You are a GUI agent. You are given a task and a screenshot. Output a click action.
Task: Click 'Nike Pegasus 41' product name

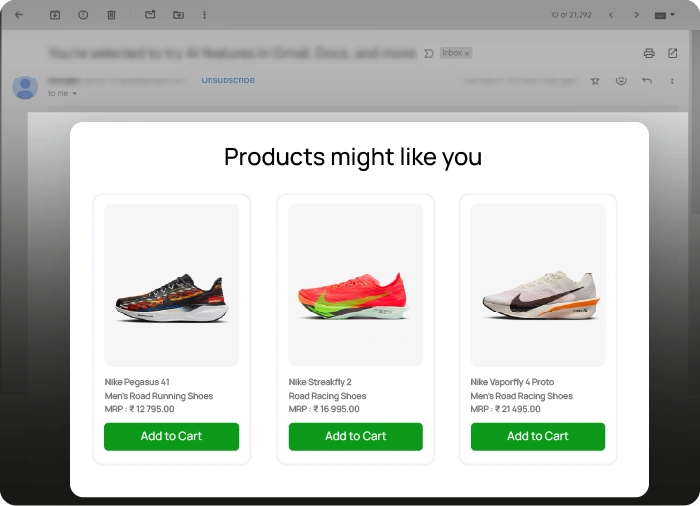[x=137, y=382]
